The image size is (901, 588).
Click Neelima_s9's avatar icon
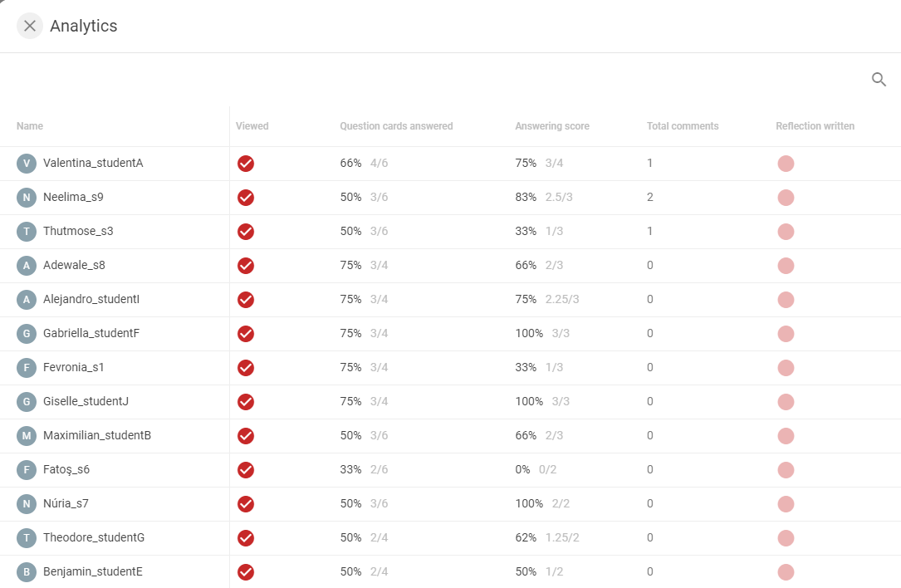[27, 197]
